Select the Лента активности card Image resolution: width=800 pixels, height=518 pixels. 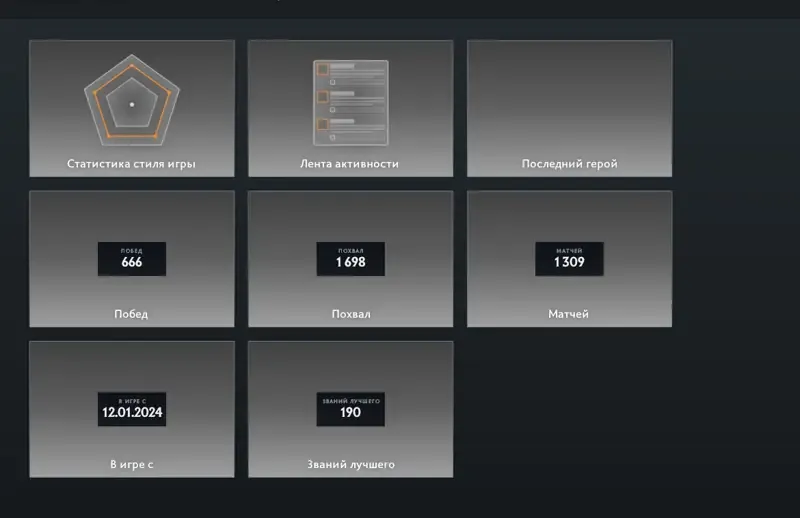(x=351, y=109)
